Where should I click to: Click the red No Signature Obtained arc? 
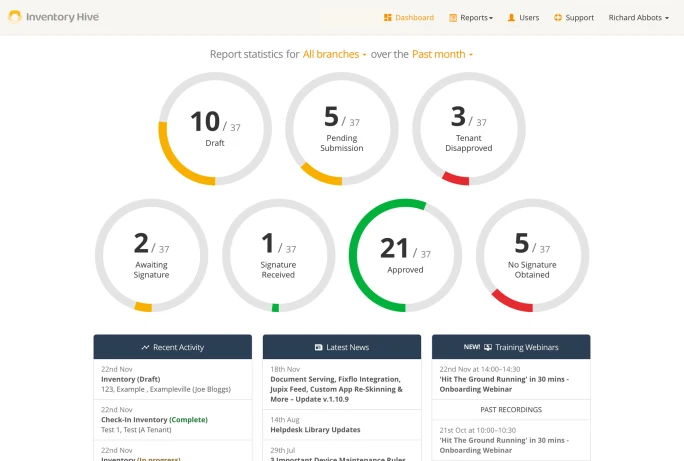pos(510,302)
